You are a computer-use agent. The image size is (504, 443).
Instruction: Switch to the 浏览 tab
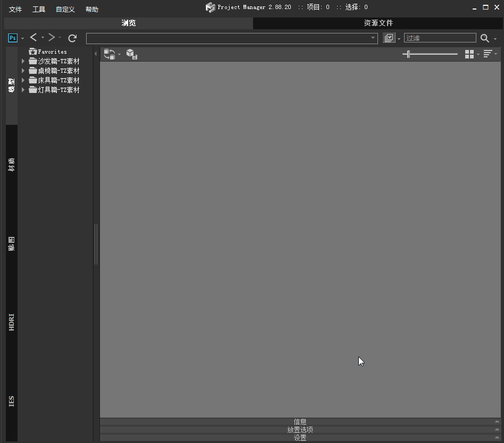(x=129, y=23)
